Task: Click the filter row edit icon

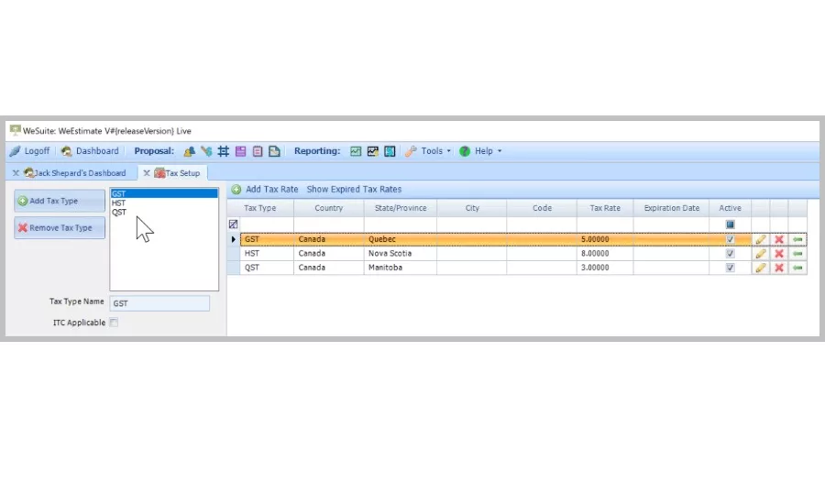Action: point(233,225)
